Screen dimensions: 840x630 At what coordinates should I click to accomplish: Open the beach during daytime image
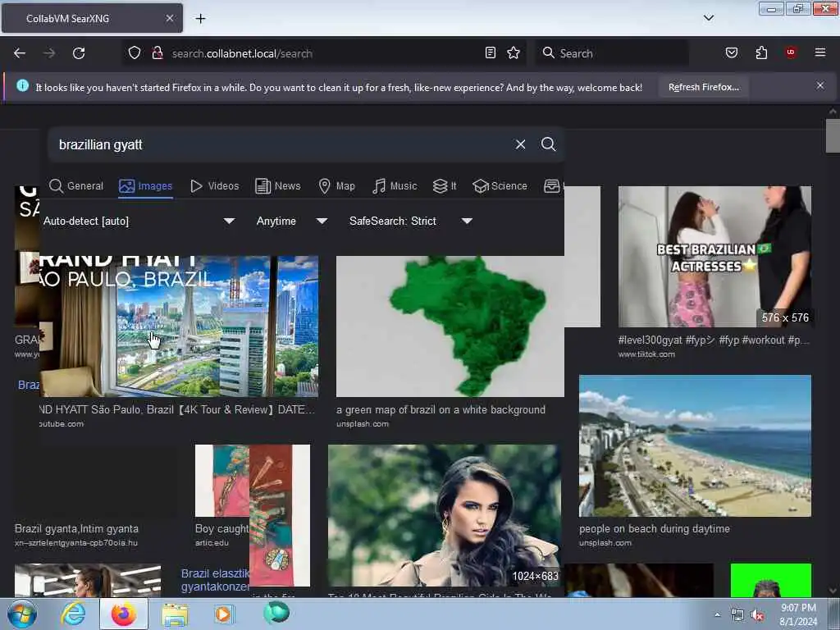[695, 445]
